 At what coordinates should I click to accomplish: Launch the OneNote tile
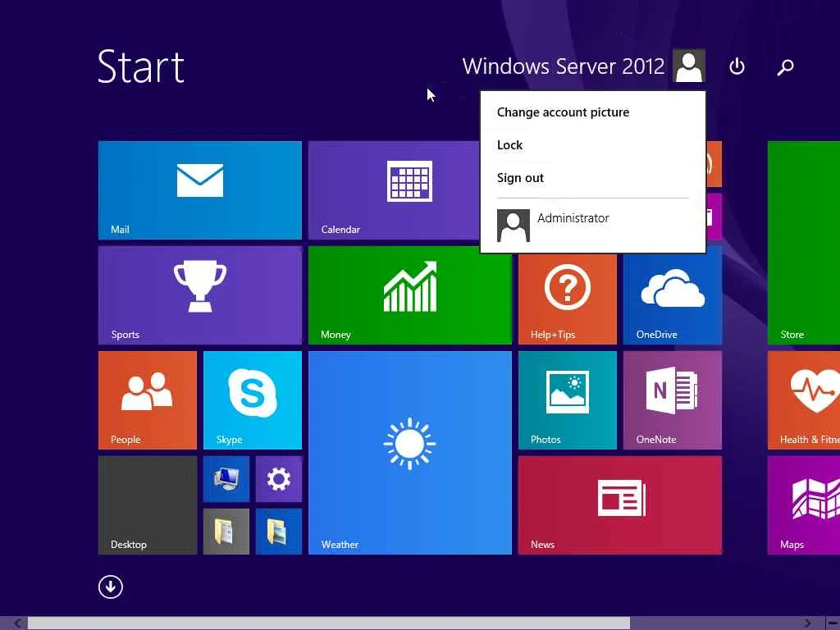coord(673,400)
